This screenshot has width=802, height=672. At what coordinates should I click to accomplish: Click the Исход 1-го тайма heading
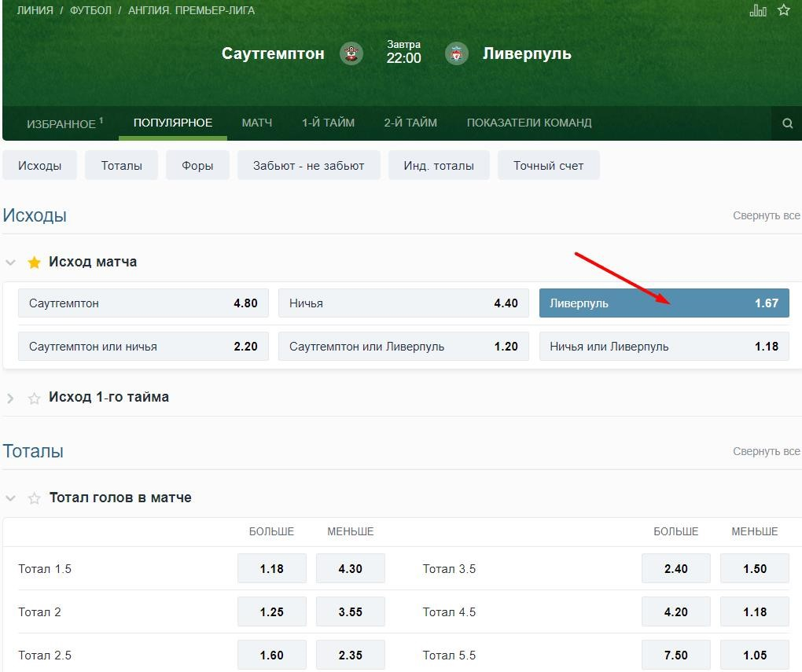109,398
